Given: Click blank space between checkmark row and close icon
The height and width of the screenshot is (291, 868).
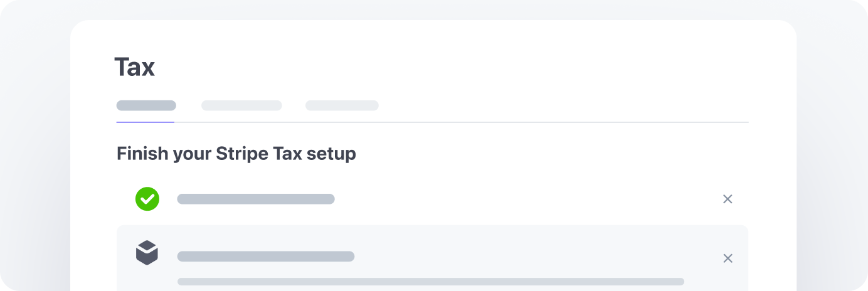Looking at the screenshot, I should coord(527,199).
